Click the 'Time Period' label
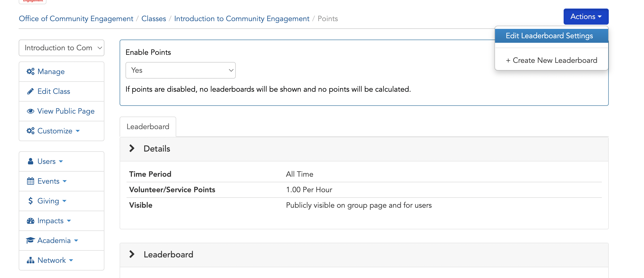644x278 pixels. pyautogui.click(x=150, y=174)
